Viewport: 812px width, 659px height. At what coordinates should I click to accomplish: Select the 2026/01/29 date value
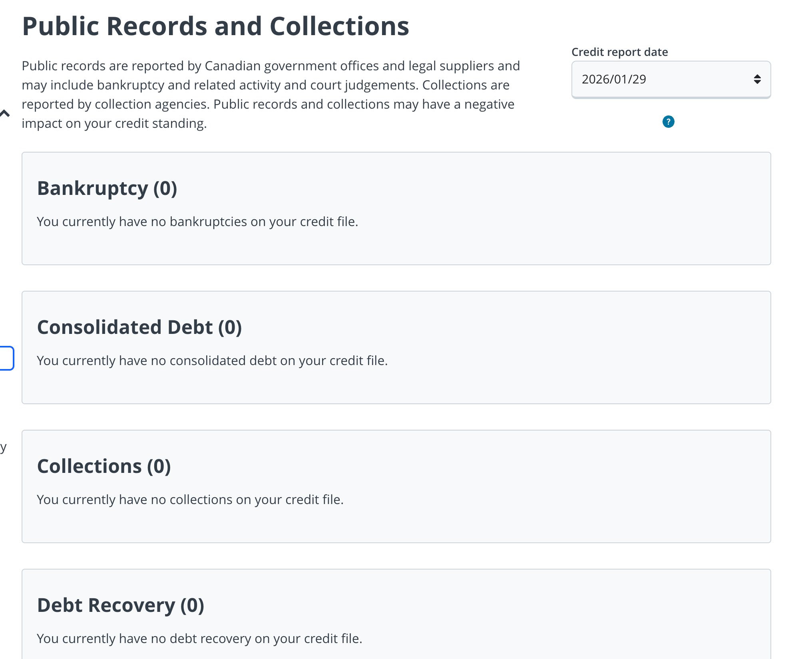pyautogui.click(x=614, y=79)
